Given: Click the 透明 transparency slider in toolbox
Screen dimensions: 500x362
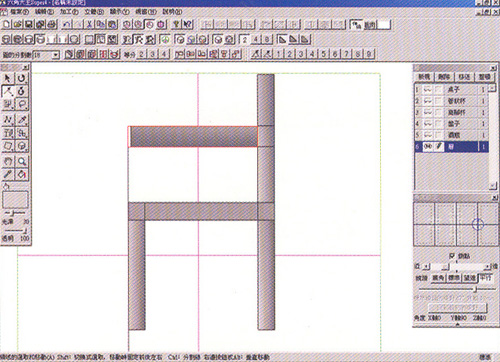Looking at the screenshot, I should 15,230.
